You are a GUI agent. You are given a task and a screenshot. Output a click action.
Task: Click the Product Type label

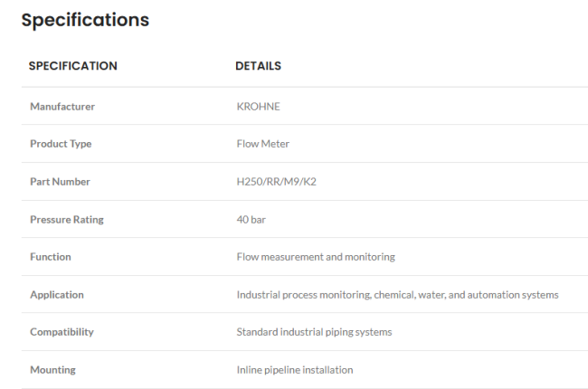point(61,144)
